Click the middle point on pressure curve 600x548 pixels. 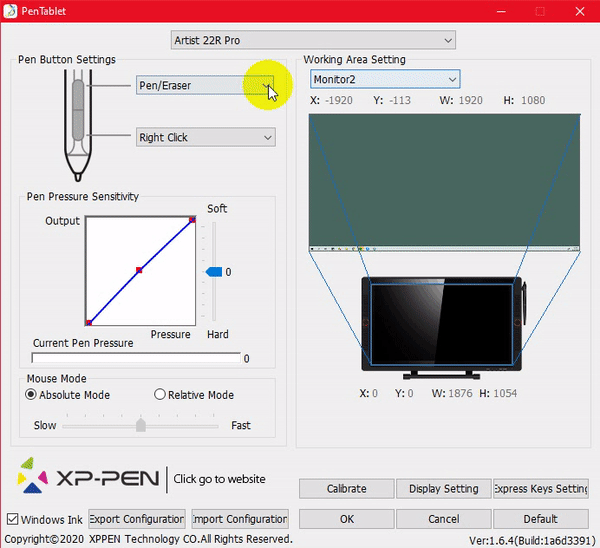coord(139,270)
